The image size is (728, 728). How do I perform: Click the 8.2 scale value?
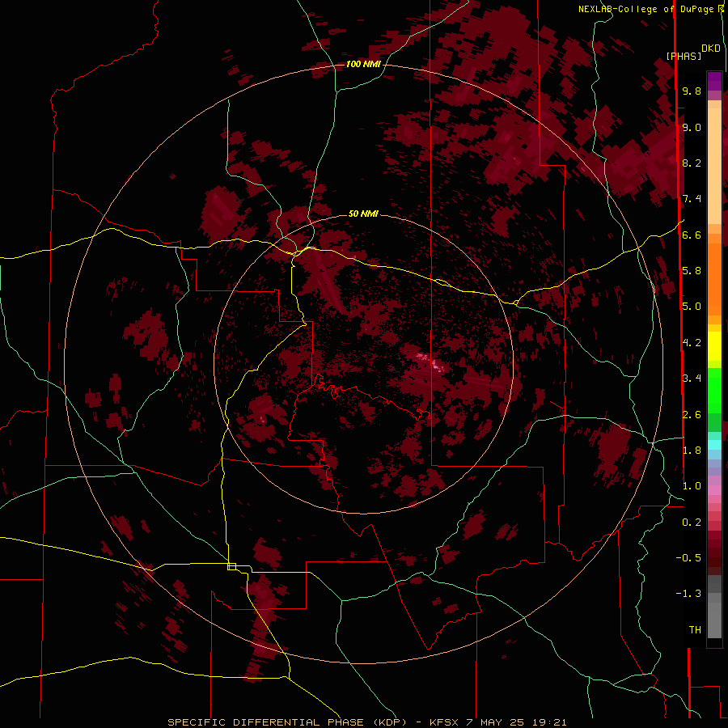pos(692,163)
